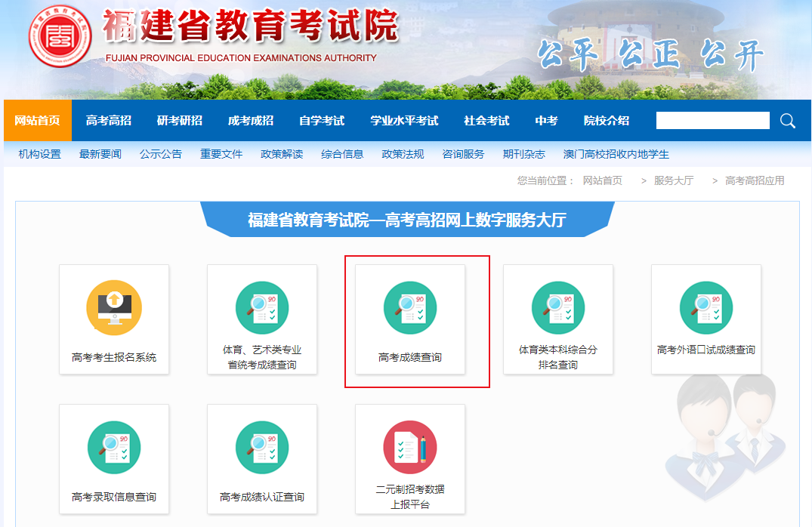Viewport: 812px width, 527px height.
Task: Select 网站首页 in main navigation
Action: coord(38,121)
